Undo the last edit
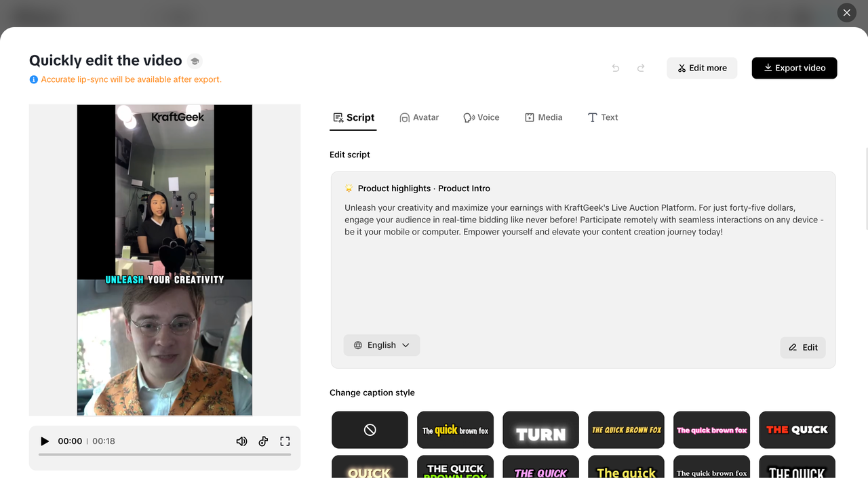This screenshot has height=482, width=868. pos(615,68)
